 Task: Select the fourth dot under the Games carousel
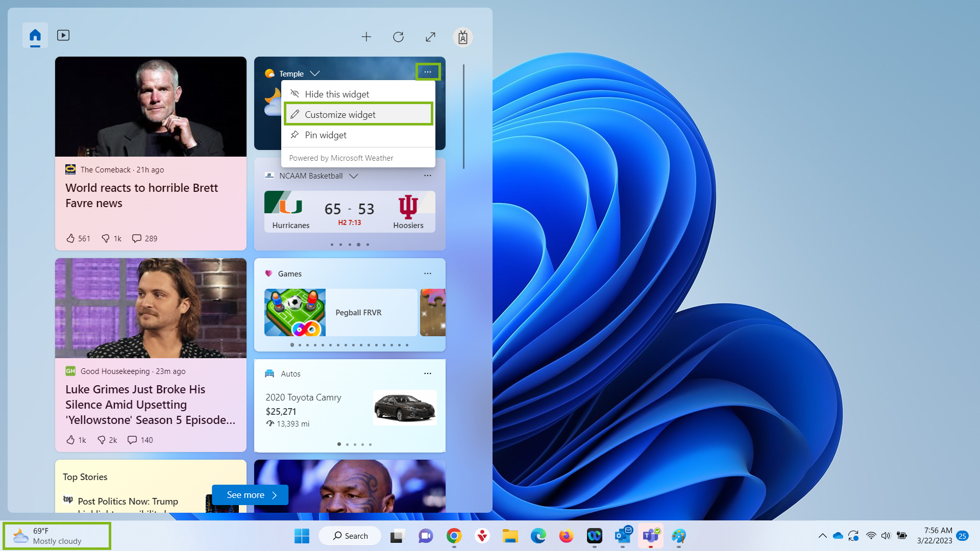point(315,345)
